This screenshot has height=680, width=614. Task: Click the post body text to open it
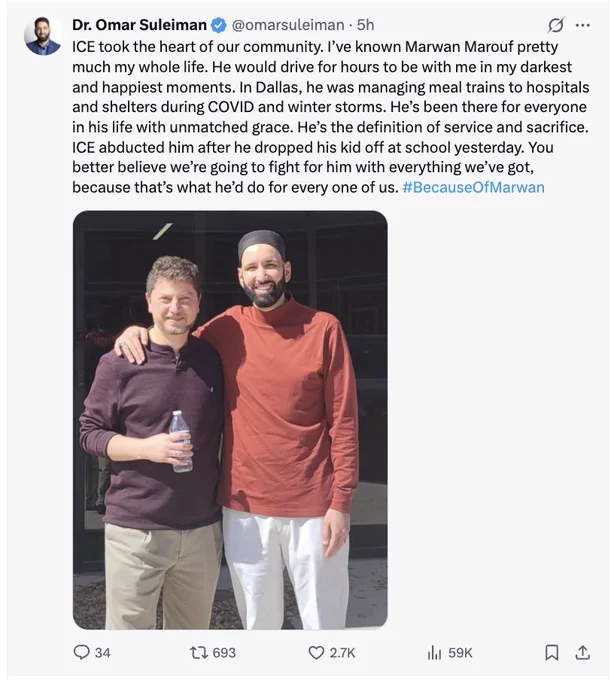pyautogui.click(x=331, y=117)
